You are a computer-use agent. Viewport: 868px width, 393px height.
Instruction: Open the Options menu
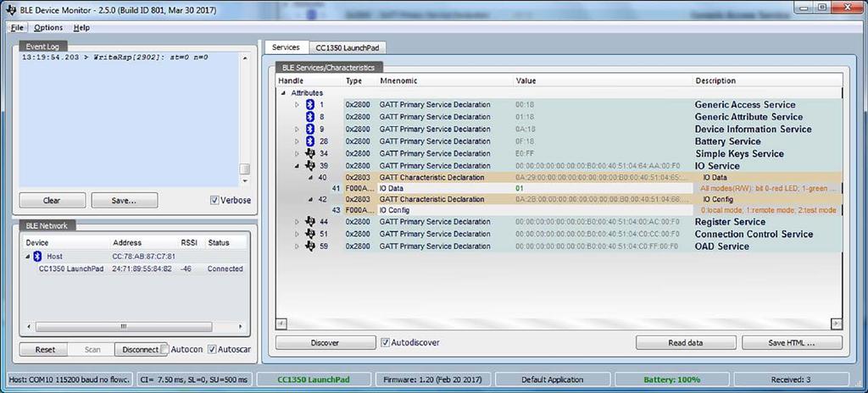coord(48,28)
